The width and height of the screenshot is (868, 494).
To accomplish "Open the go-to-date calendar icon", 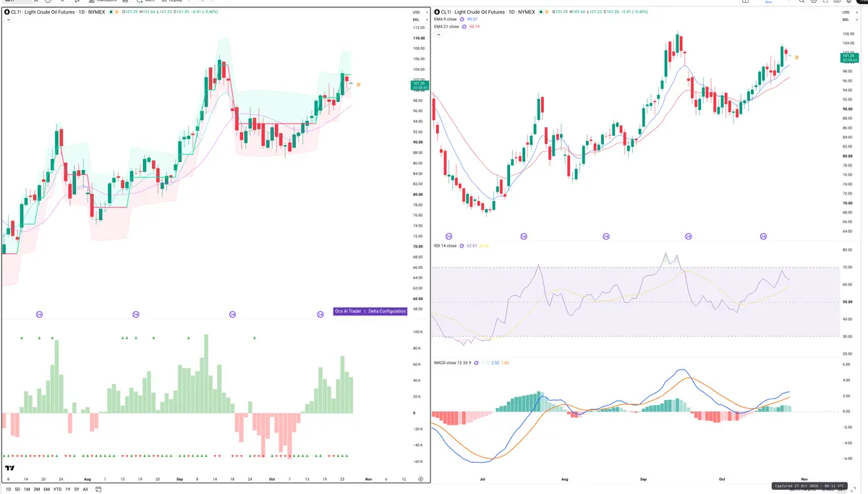I will coord(98,490).
